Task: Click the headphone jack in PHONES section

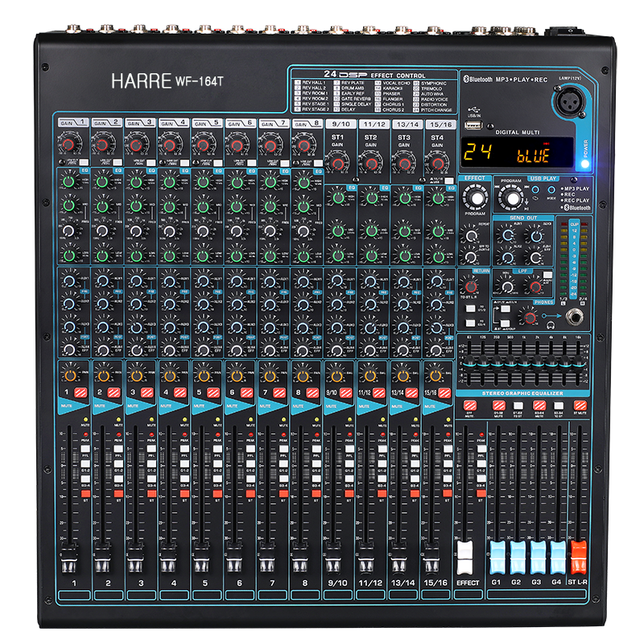Action: (576, 315)
